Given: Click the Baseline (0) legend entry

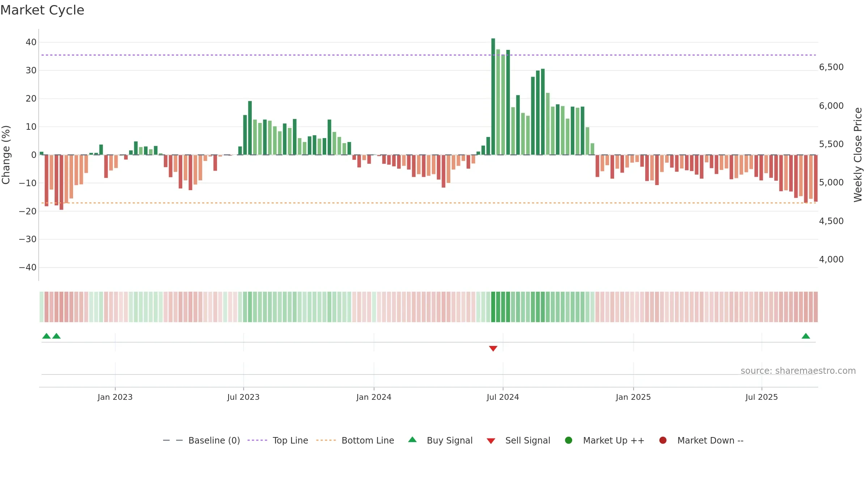Looking at the screenshot, I should (201, 440).
